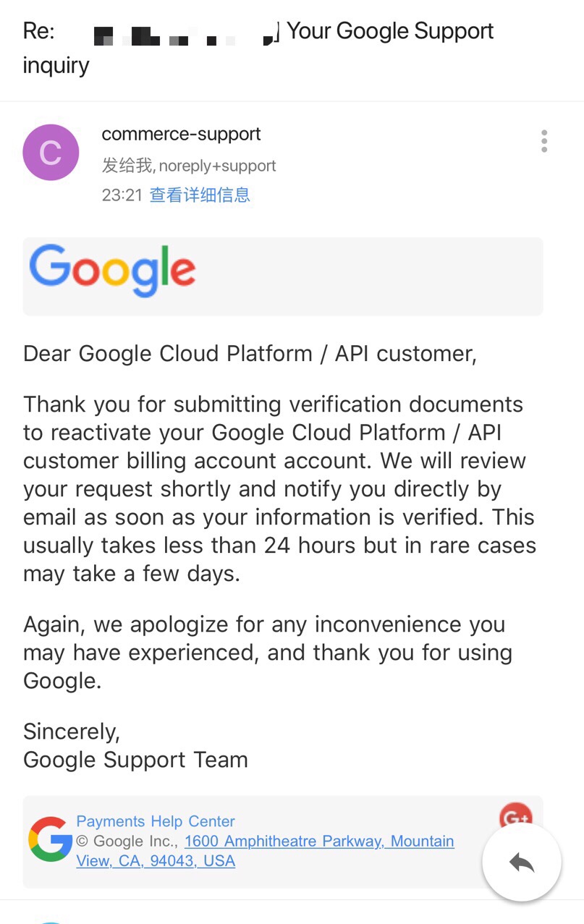Screen dimensions: 584x924
Task: Click the 1600 Amphitheatre Parkway address link
Action: (x=319, y=842)
